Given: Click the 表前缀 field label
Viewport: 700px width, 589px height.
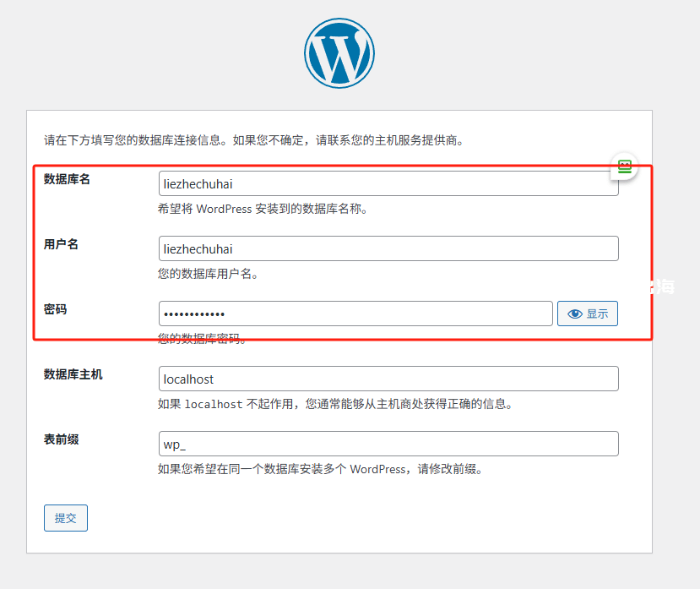Looking at the screenshot, I should point(61,439).
